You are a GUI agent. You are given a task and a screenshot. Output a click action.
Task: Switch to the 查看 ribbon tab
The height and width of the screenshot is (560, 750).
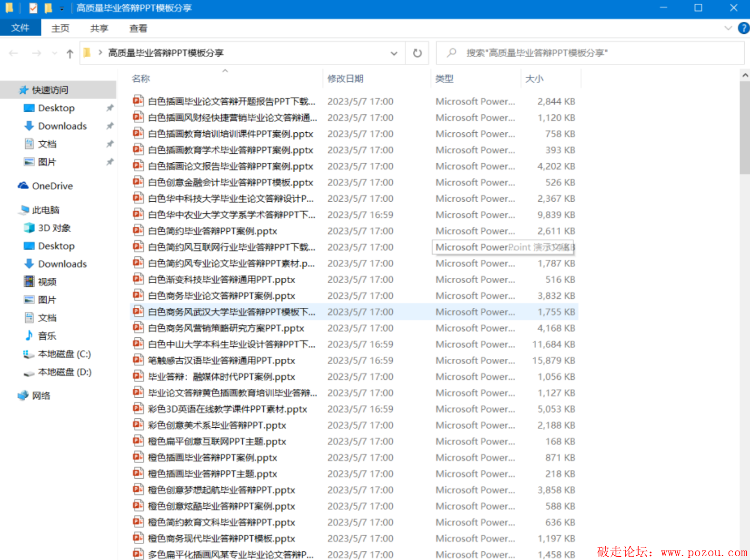pos(138,29)
